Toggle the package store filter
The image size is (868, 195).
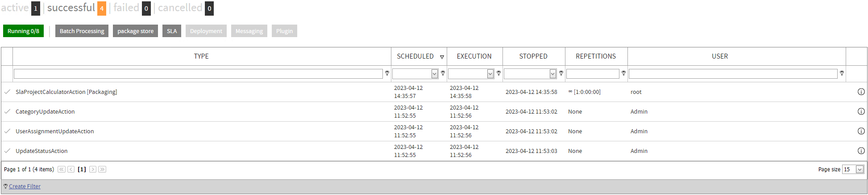pos(135,31)
